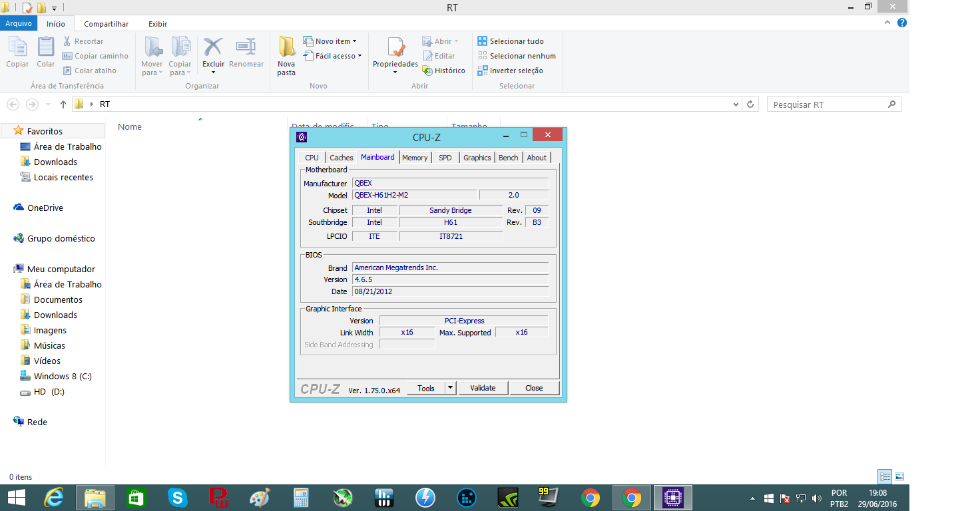The width and height of the screenshot is (980, 511).
Task: Click the Validate button in CPU-Z
Action: coord(483,388)
